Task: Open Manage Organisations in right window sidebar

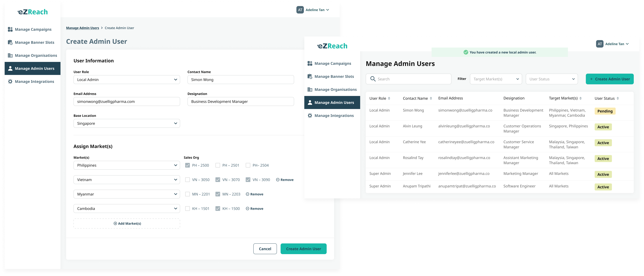Action: pyautogui.click(x=332, y=89)
